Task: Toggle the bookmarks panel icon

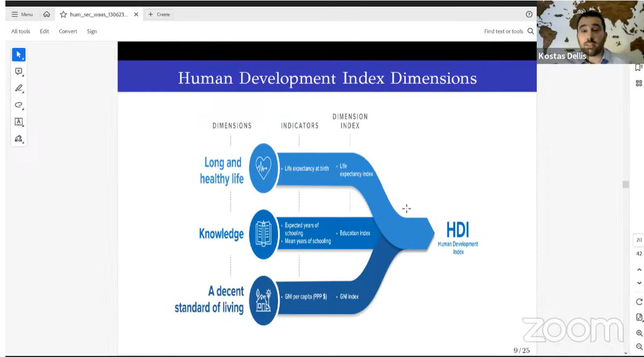Action: [639, 67]
